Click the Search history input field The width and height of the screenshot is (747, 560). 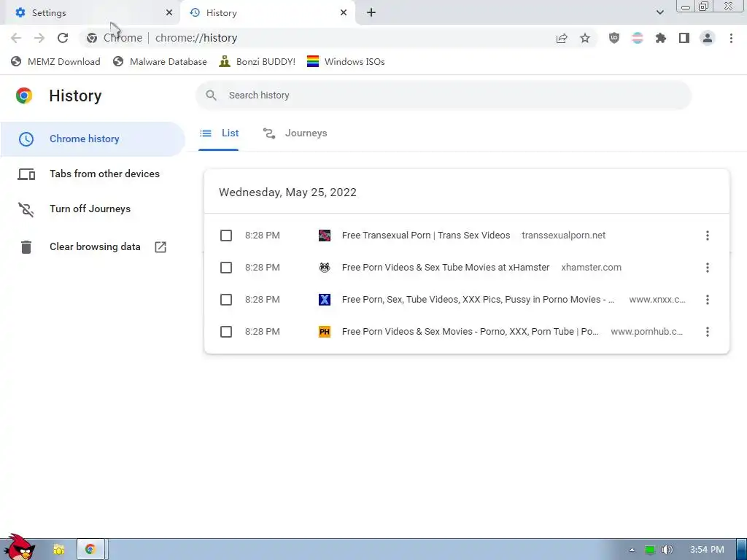point(444,96)
